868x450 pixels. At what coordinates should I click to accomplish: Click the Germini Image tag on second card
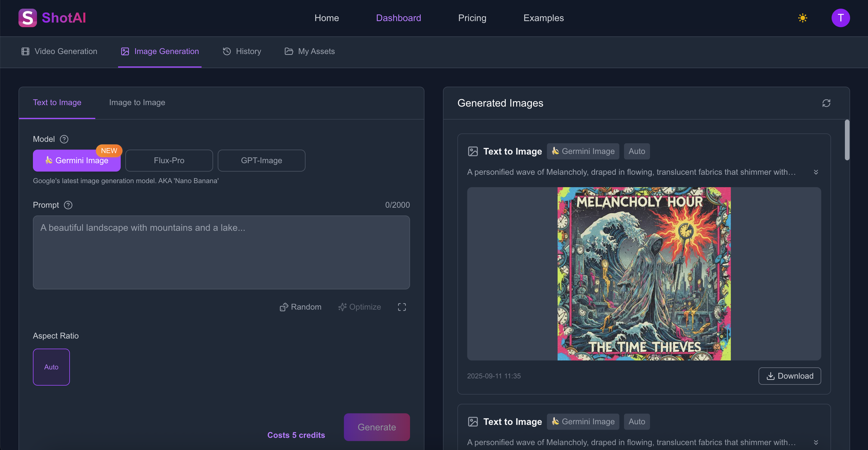(583, 422)
